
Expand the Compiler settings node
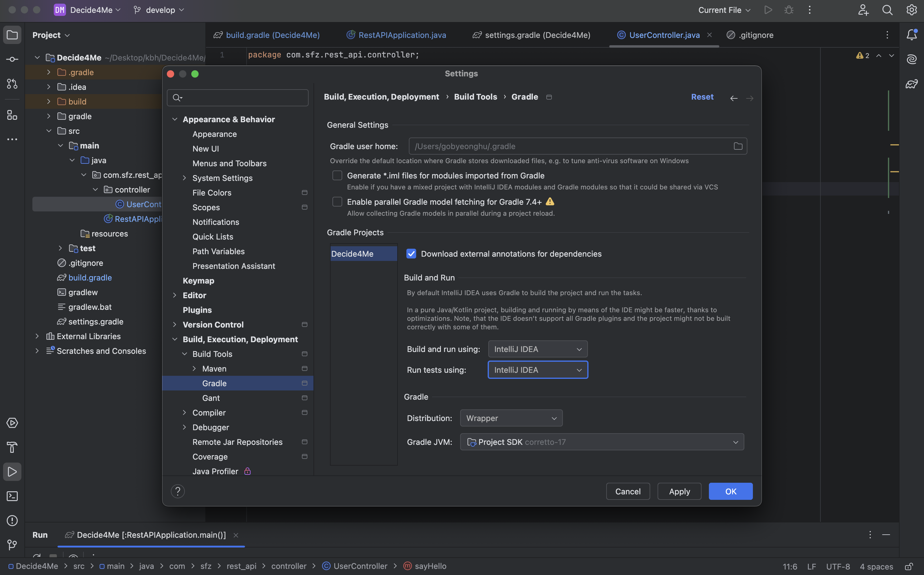click(x=185, y=413)
